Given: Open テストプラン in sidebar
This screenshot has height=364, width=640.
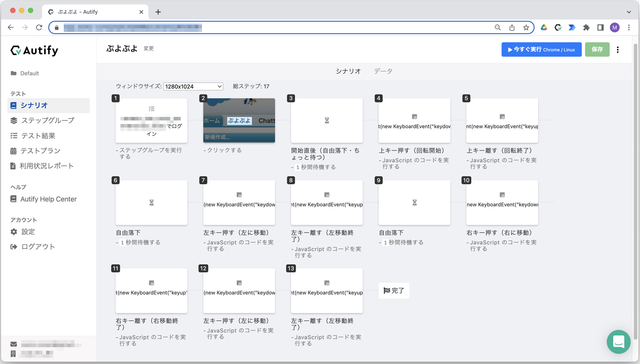Looking at the screenshot, I should tap(35, 151).
